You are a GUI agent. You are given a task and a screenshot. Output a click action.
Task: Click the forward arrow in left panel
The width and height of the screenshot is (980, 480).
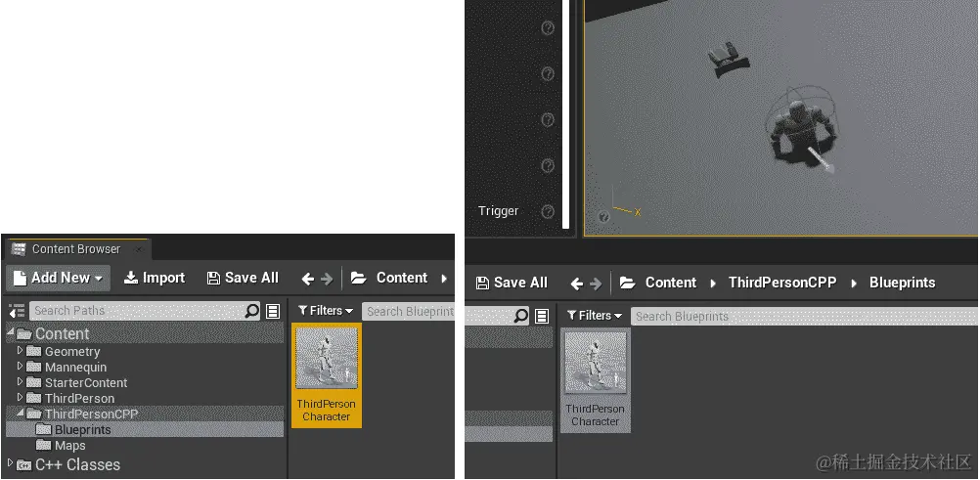point(327,279)
